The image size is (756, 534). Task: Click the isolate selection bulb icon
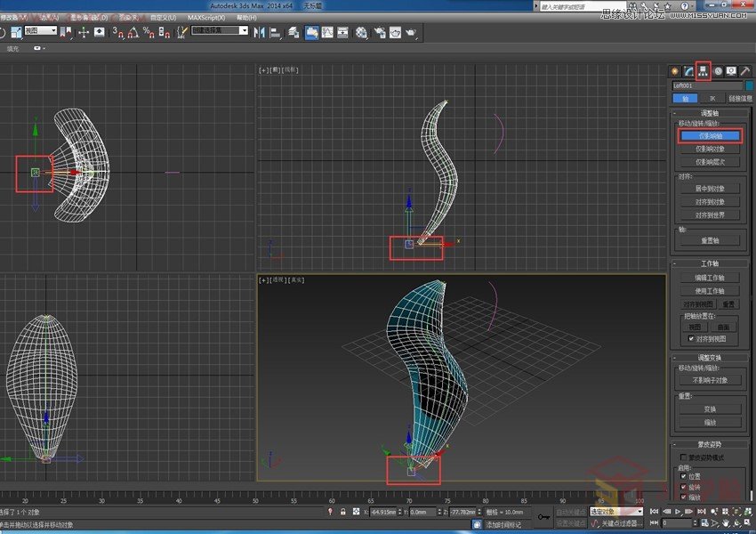coord(330,512)
